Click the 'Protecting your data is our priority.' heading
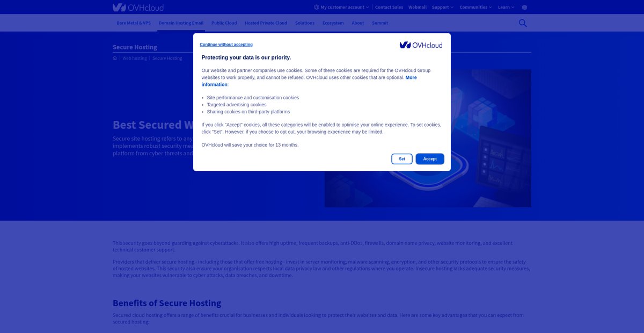644x333 pixels. (246, 57)
